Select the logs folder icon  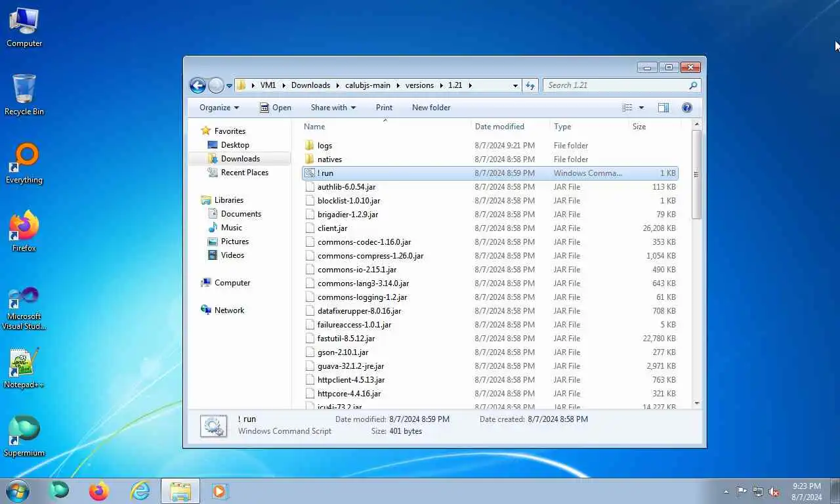(310, 146)
